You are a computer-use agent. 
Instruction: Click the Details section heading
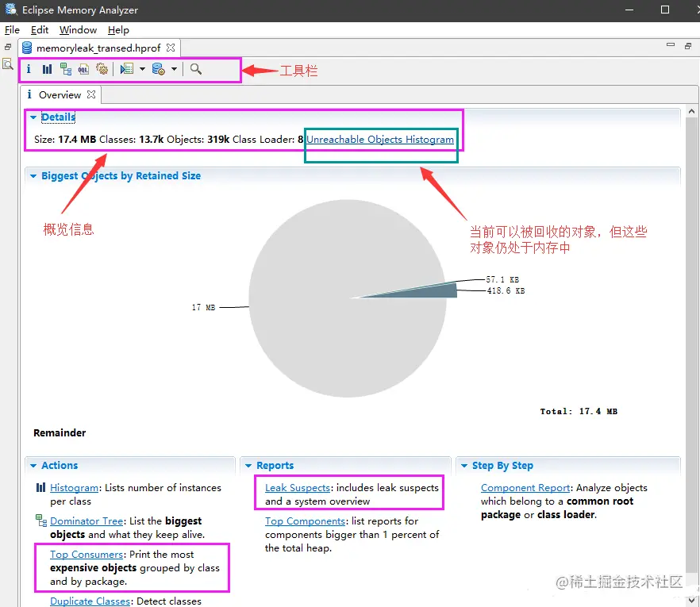click(x=59, y=117)
